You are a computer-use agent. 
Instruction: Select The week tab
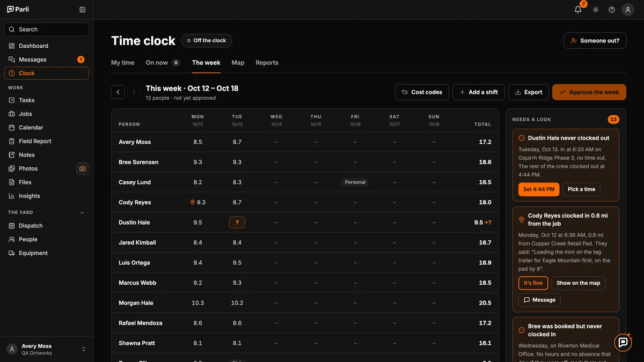206,63
